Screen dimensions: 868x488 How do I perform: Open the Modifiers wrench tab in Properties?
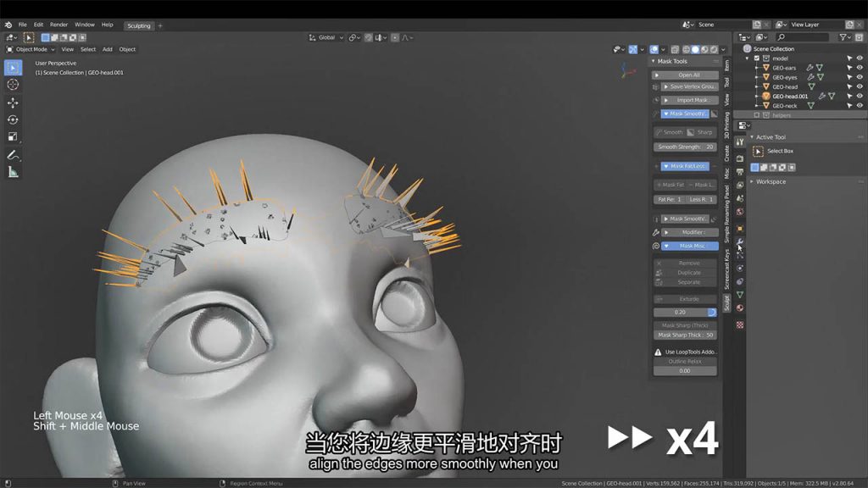coord(740,241)
